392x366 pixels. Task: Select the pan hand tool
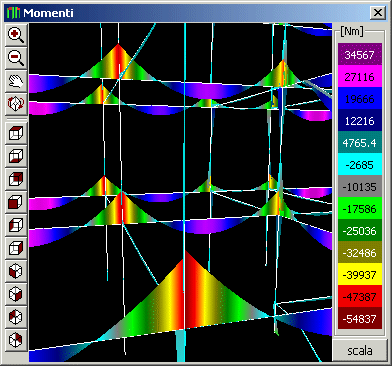tap(16, 81)
